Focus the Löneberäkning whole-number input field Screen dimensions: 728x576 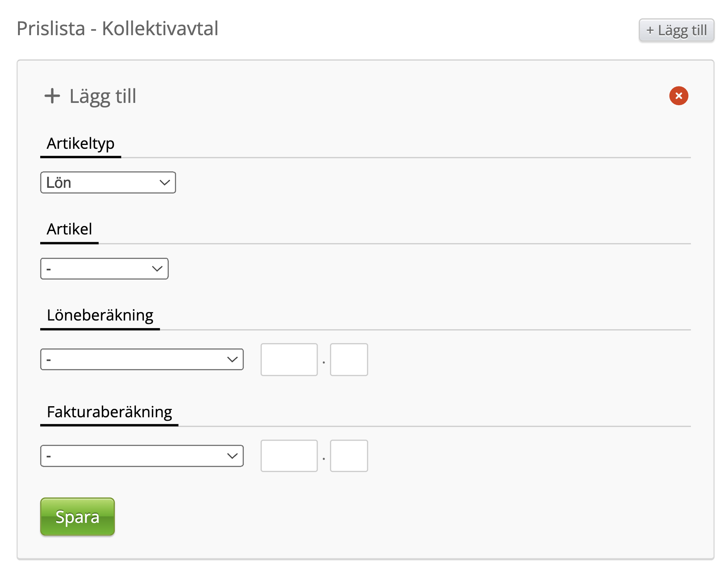click(x=289, y=360)
